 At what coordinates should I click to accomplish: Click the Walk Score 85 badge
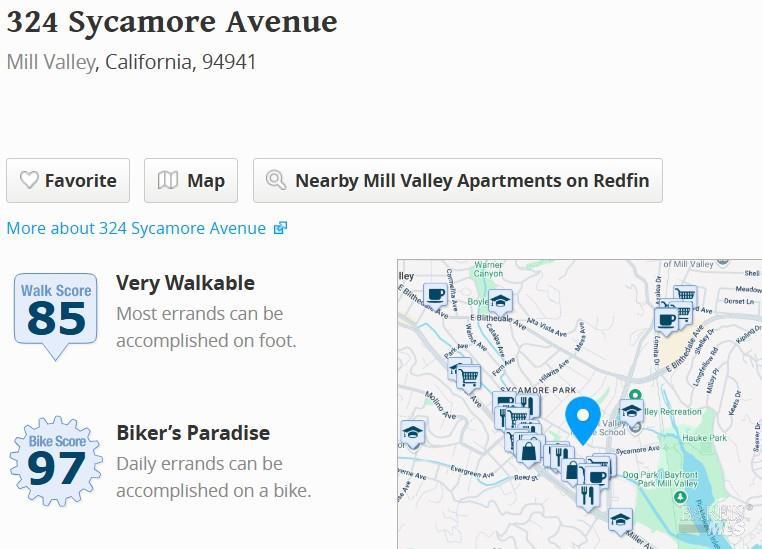(x=56, y=314)
